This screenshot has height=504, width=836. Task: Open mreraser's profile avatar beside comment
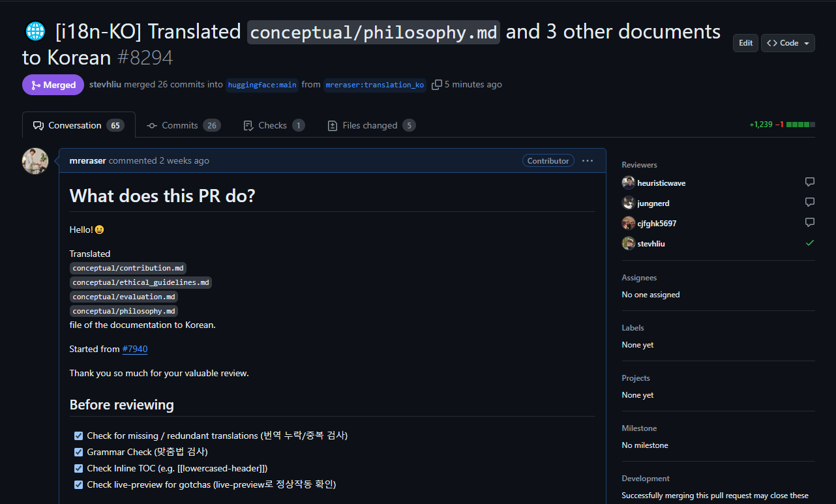[x=35, y=161]
